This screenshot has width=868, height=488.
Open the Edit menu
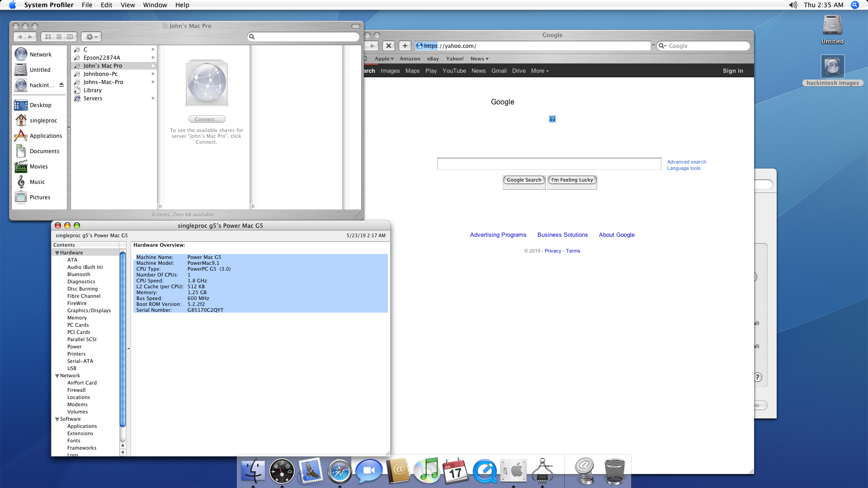106,5
